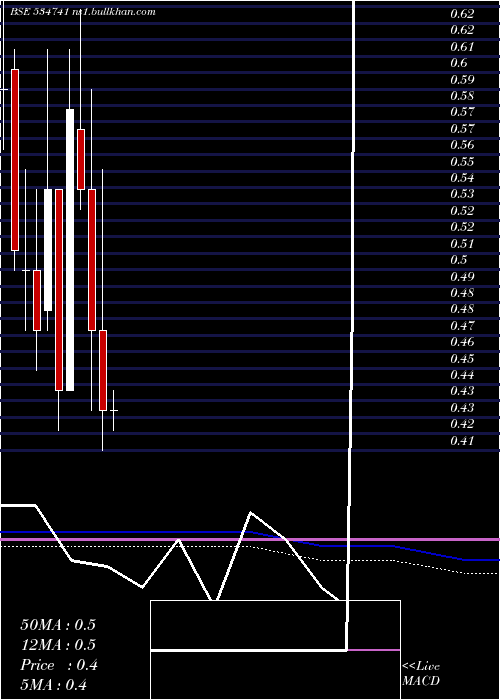Select the 0.49 price axis label
This screenshot has width=500, height=700.
(x=462, y=277)
